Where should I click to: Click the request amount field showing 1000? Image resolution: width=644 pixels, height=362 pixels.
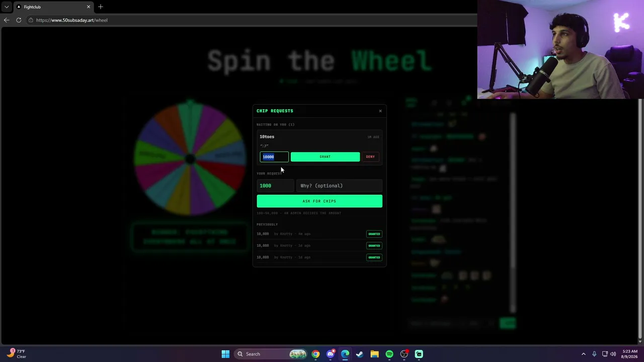click(x=275, y=186)
